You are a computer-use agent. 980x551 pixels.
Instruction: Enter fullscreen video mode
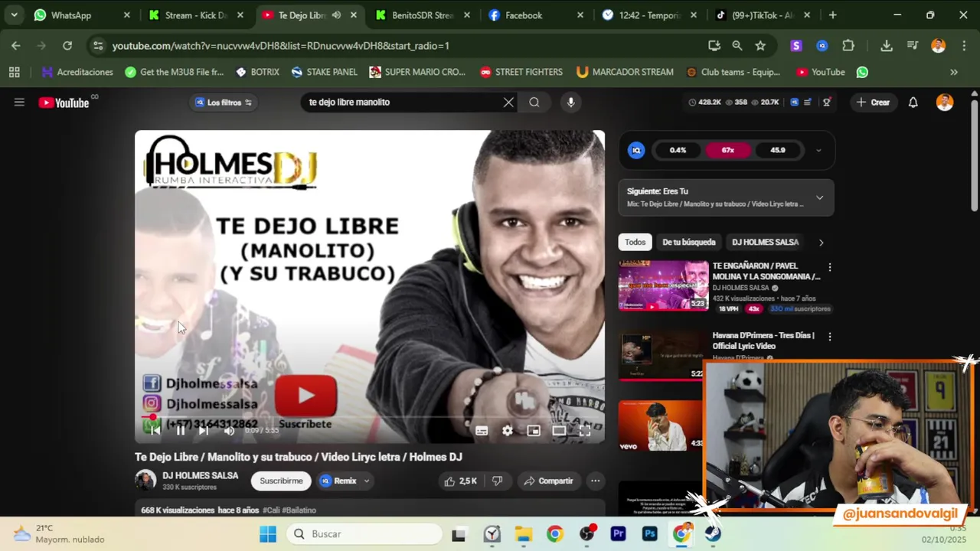585,431
